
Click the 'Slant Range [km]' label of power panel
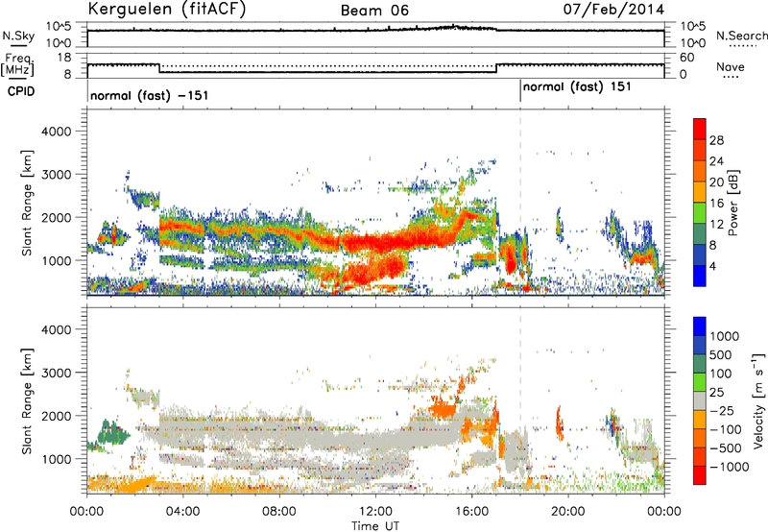click(27, 203)
